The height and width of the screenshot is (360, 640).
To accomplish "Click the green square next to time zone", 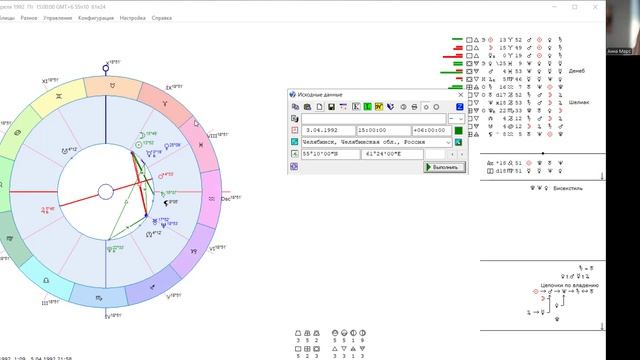I will coord(459,131).
